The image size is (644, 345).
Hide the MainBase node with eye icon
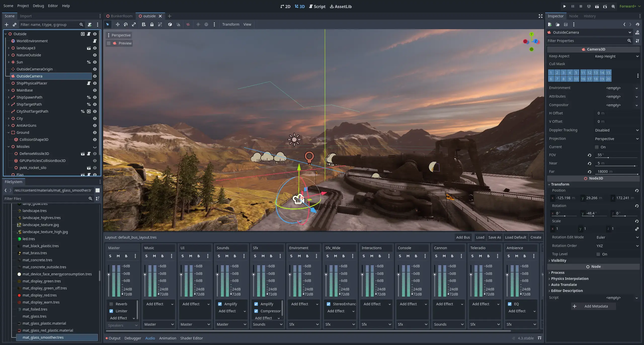[95, 90]
